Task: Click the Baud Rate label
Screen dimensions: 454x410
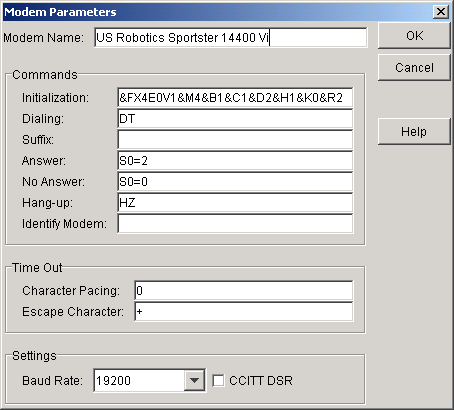Action: tap(52, 381)
